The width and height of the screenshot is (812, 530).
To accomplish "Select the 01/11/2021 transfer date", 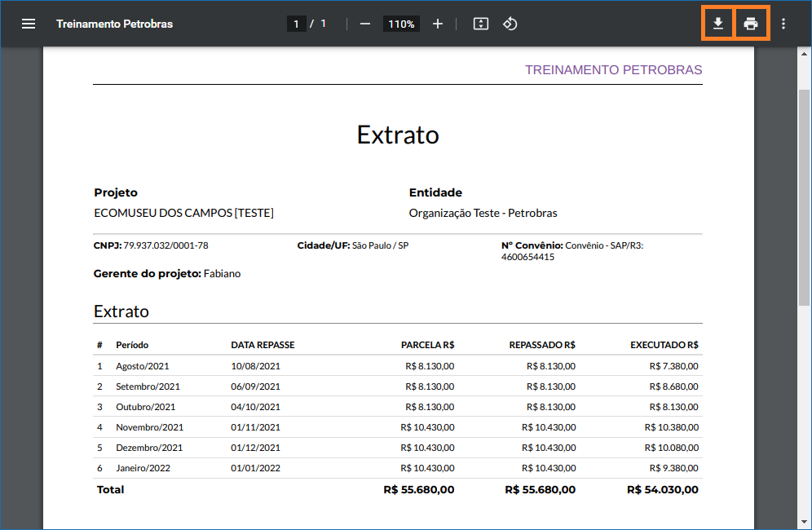I will [255, 427].
